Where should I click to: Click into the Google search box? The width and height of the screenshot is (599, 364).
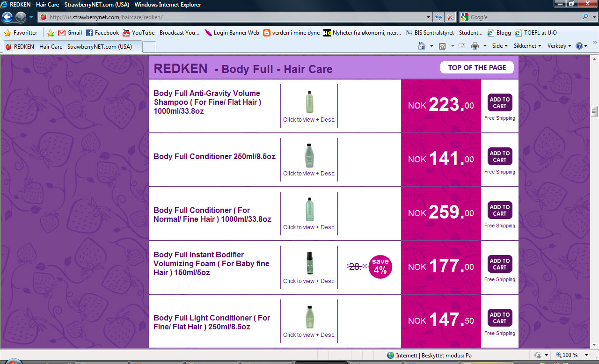pyautogui.click(x=524, y=17)
